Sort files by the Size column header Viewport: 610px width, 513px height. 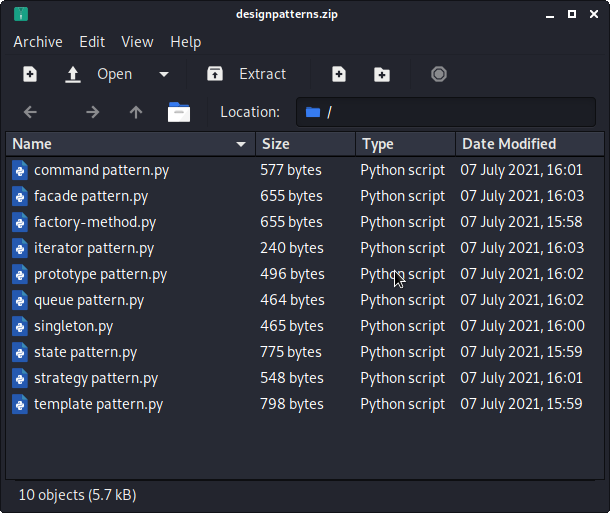pyautogui.click(x=276, y=144)
